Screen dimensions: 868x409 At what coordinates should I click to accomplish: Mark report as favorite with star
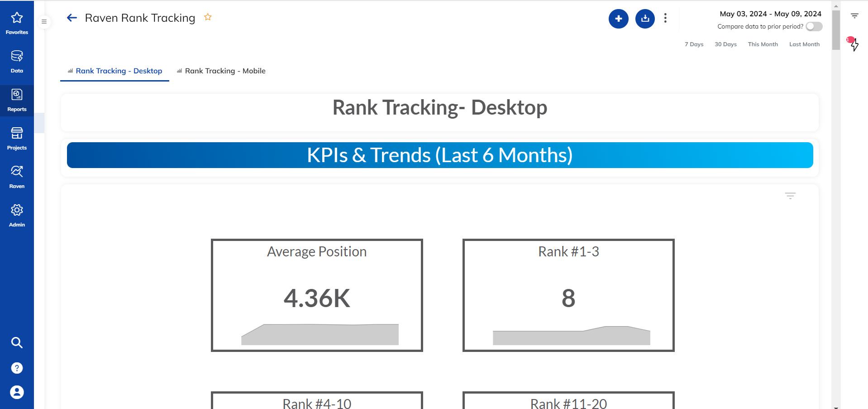click(208, 17)
